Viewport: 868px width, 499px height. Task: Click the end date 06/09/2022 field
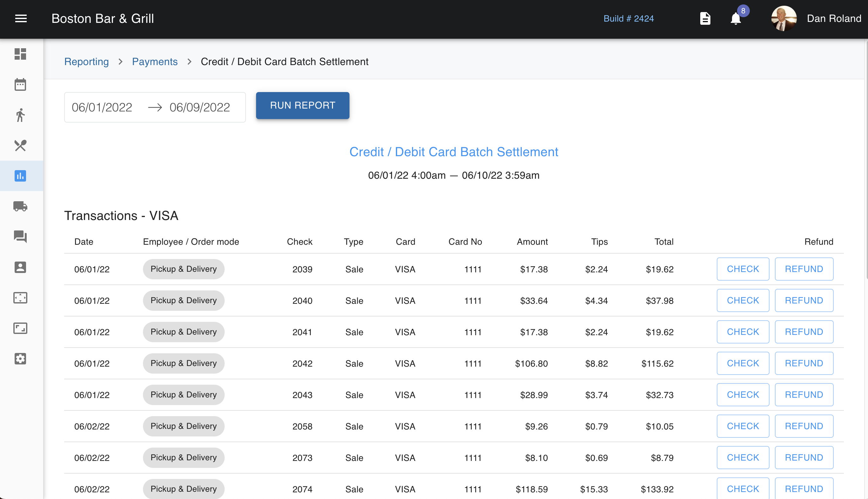200,107
